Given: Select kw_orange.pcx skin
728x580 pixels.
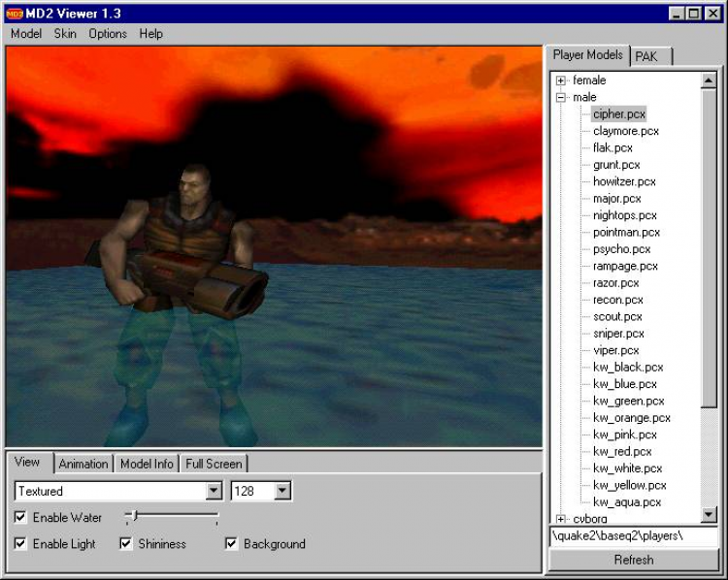Looking at the screenshot, I should click(x=632, y=418).
